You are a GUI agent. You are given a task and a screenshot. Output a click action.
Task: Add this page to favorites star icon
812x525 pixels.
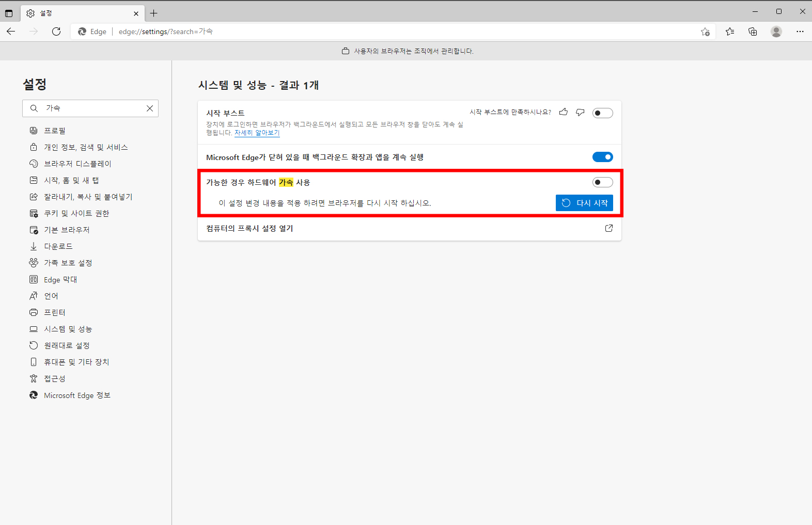click(x=705, y=31)
